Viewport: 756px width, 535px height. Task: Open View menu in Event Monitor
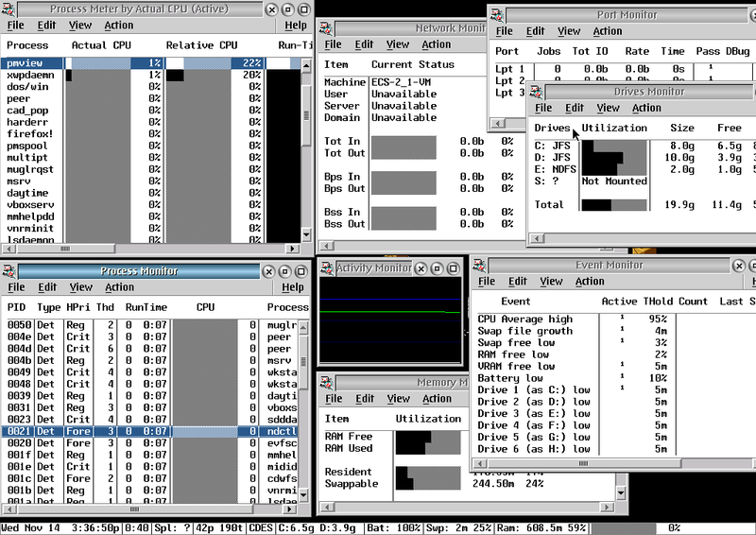[551, 282]
